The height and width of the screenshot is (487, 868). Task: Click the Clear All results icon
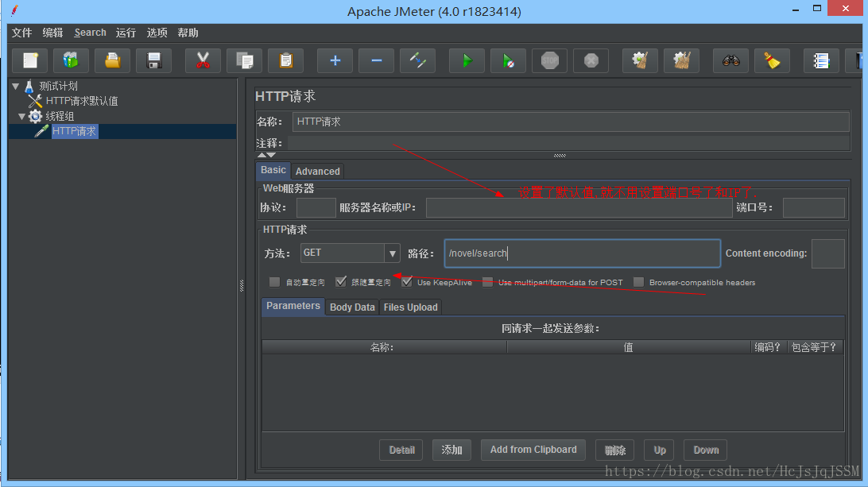[681, 60]
